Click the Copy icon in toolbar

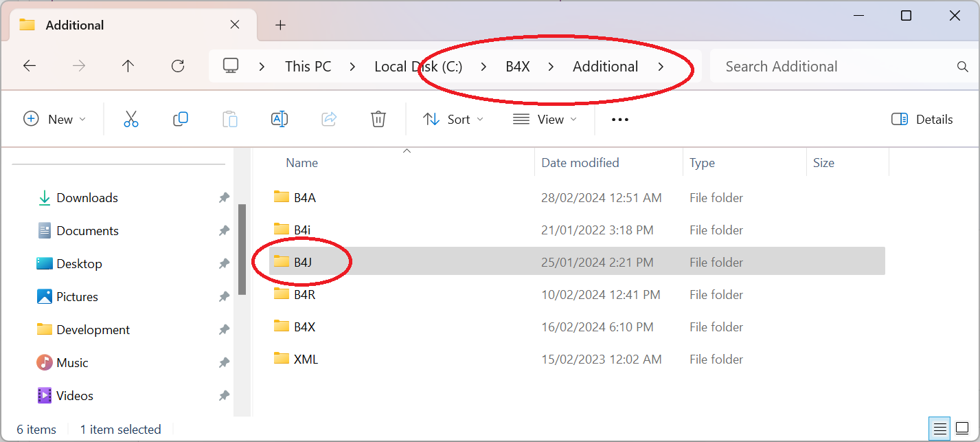[x=181, y=119]
